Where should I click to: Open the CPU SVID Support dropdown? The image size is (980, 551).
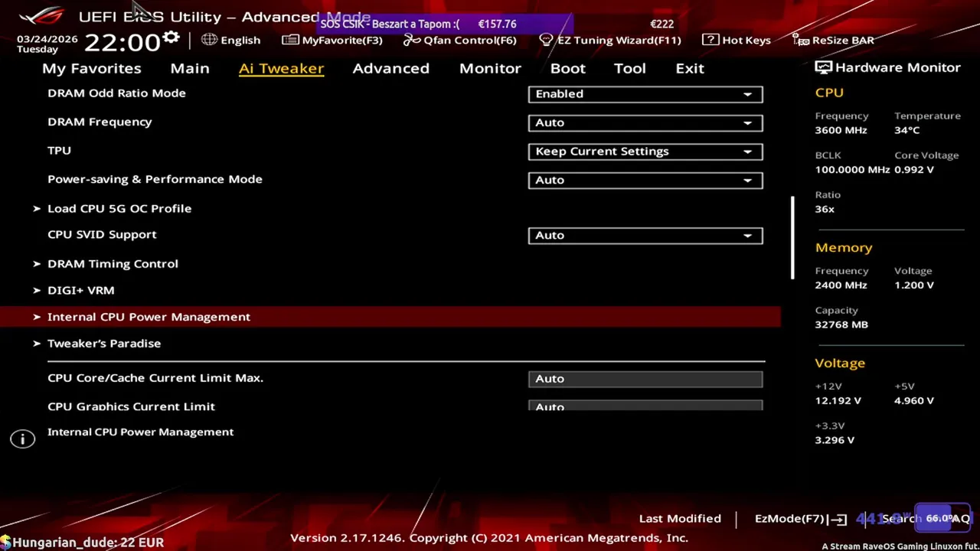point(645,235)
